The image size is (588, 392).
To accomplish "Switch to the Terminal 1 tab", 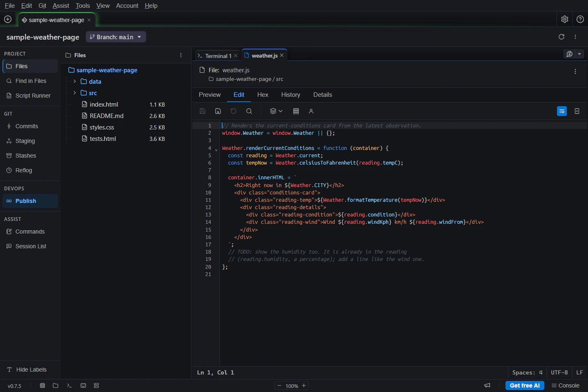I will (x=218, y=56).
